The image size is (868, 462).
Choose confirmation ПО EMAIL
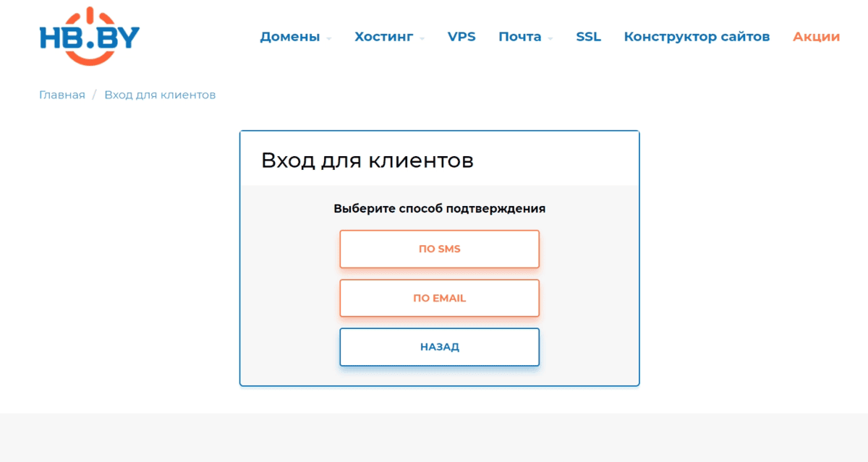point(439,298)
